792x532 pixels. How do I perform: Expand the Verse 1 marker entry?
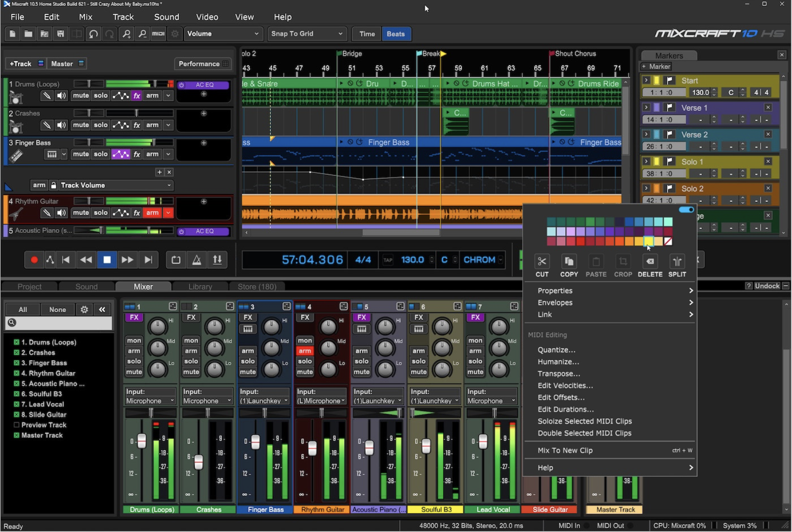[646, 107]
